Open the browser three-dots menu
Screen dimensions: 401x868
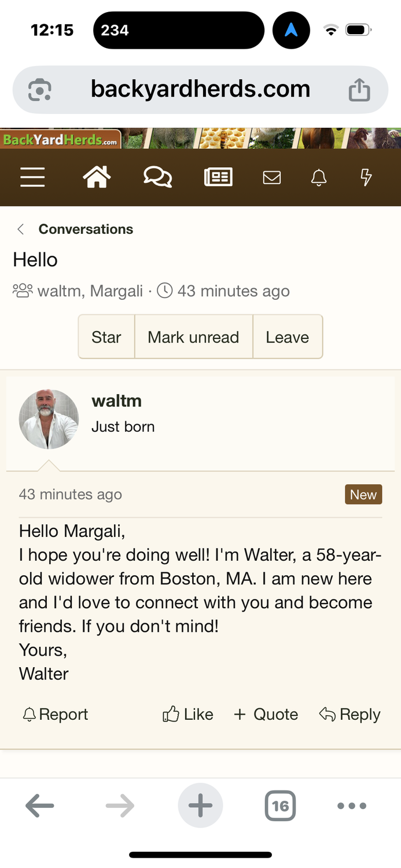coord(351,806)
